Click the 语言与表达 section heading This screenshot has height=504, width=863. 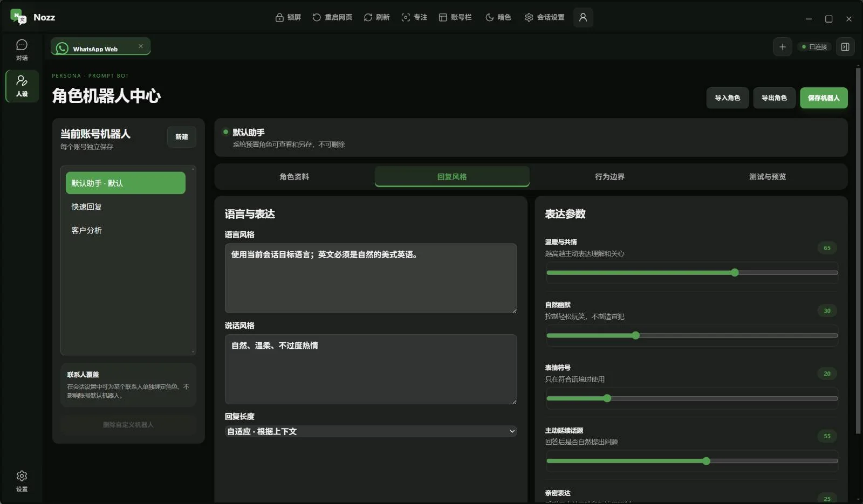click(x=250, y=214)
